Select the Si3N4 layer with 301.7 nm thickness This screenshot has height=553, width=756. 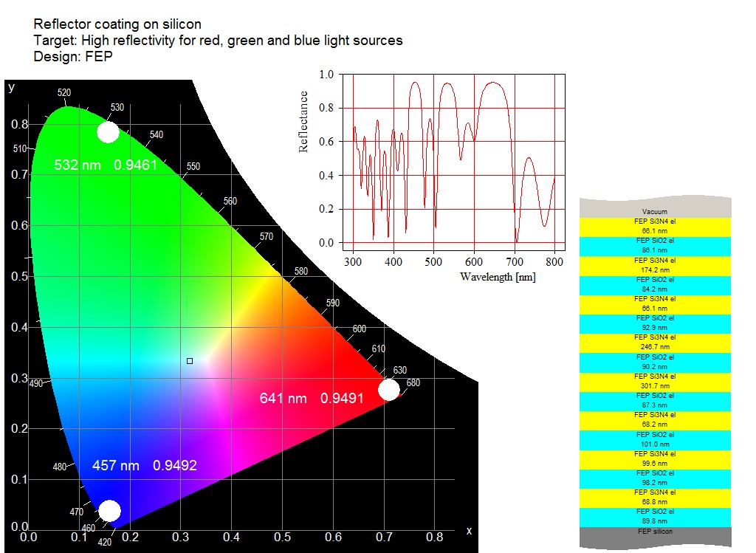click(x=655, y=382)
